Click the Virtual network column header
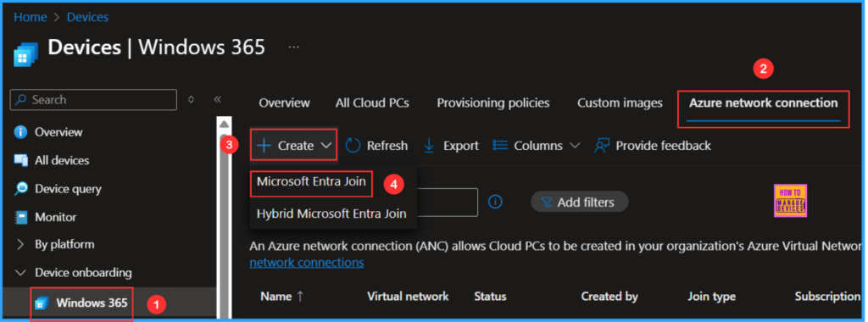Screen dimensions: 868x322 point(408,297)
